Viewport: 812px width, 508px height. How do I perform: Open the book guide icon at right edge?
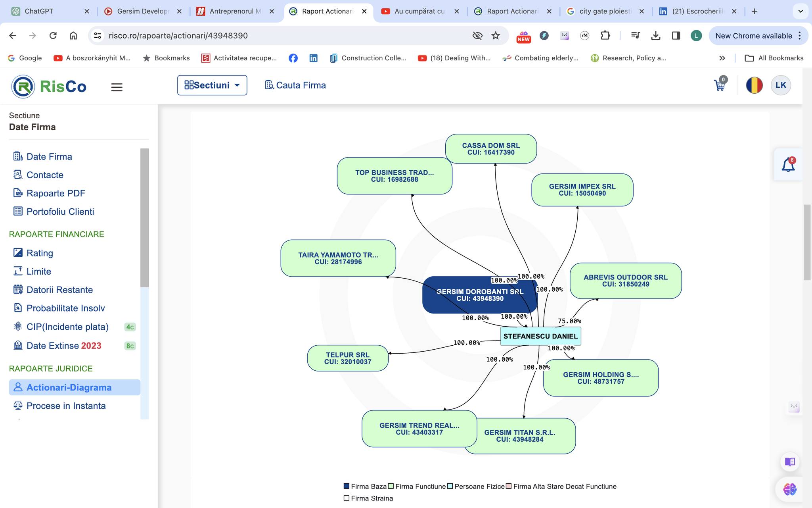789,462
